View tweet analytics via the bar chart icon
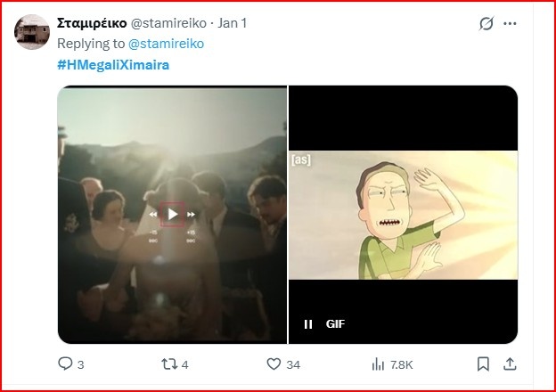This screenshot has height=392, width=556. click(378, 363)
